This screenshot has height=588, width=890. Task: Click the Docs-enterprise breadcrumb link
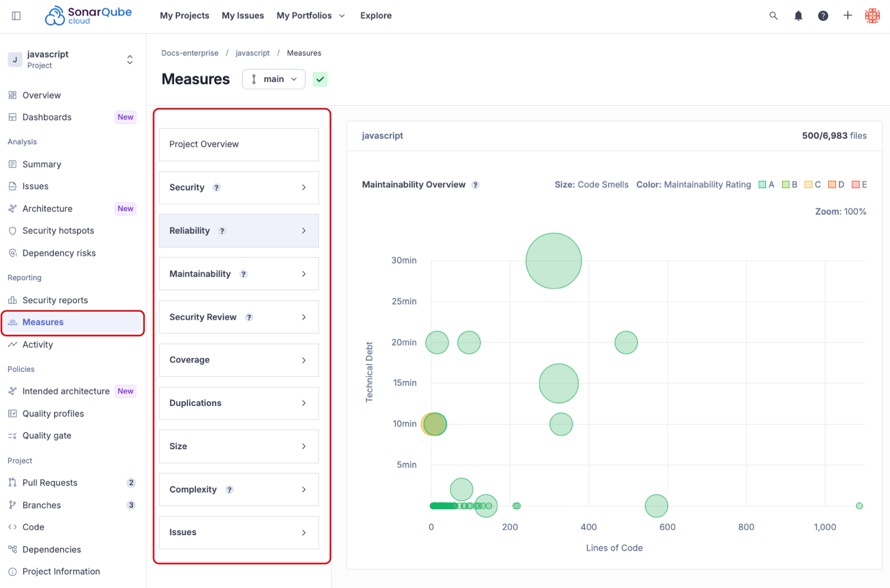click(x=190, y=53)
